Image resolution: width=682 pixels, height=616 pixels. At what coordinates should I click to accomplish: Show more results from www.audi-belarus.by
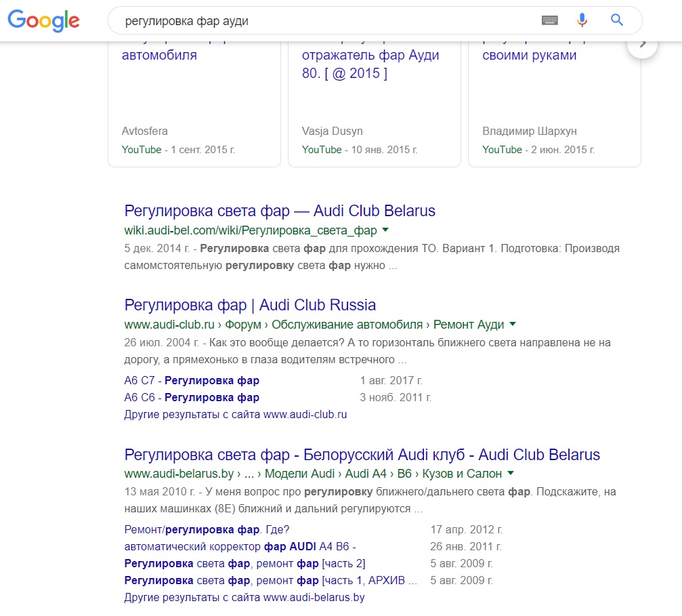pyautogui.click(x=244, y=598)
